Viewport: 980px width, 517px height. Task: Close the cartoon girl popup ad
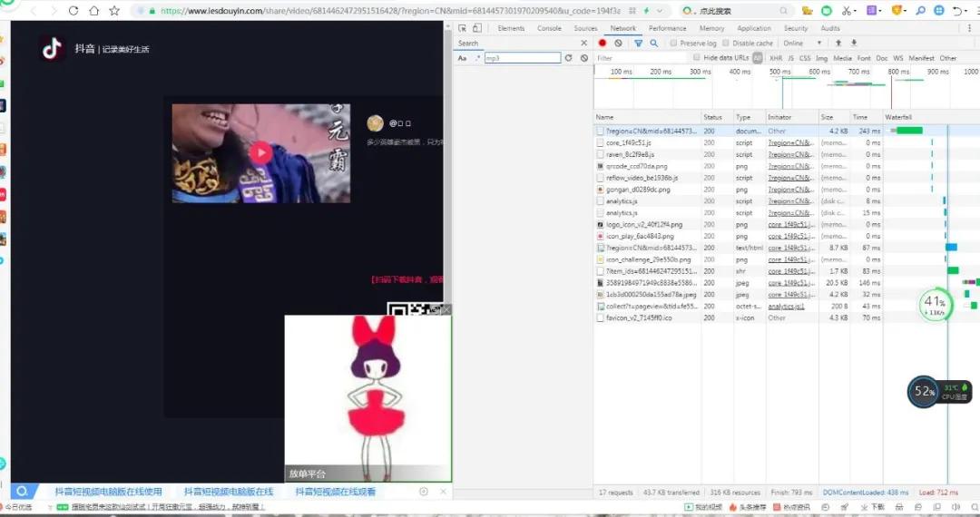pyautogui.click(x=446, y=309)
